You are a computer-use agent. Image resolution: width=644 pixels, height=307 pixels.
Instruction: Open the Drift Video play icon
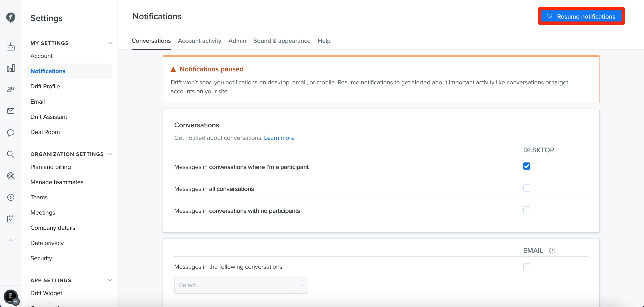(x=11, y=197)
